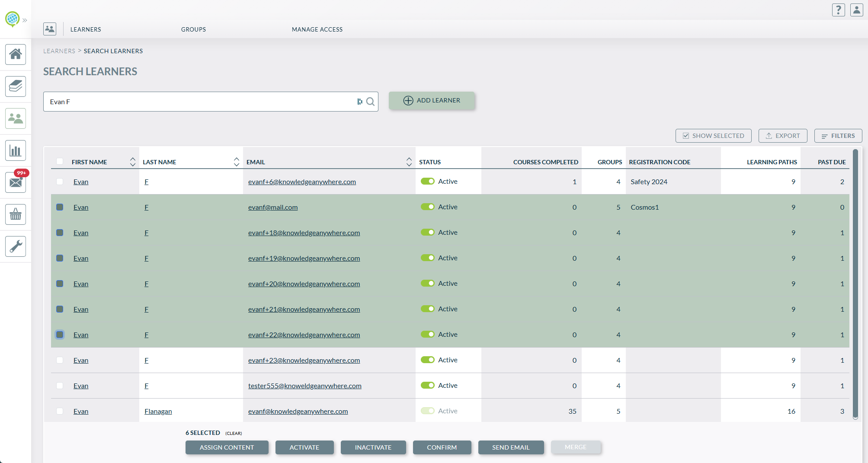Screen dimensions: 868x463
Task: Expand the sidebar with double chevron
Action: (25, 20)
